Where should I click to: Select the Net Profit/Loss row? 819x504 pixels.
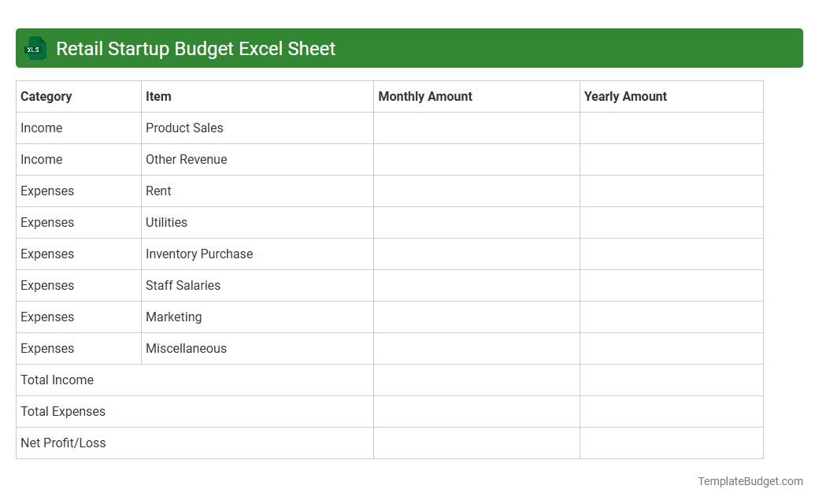point(64,443)
